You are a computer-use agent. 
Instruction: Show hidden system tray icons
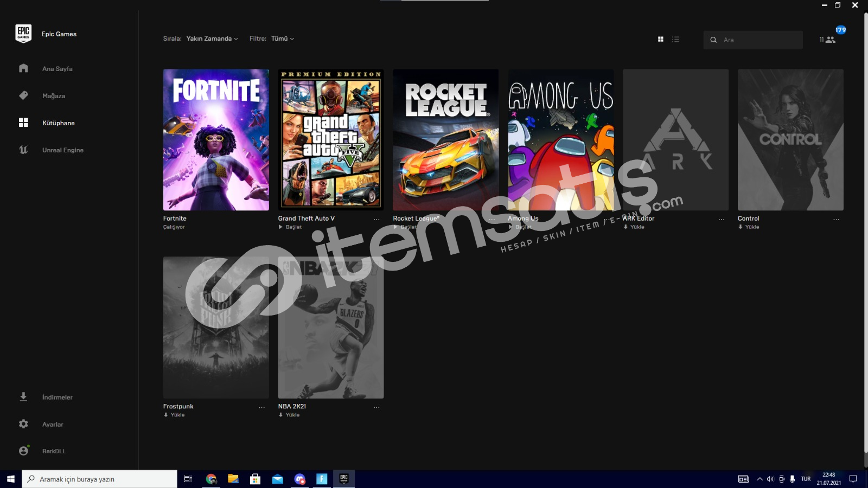(759, 479)
